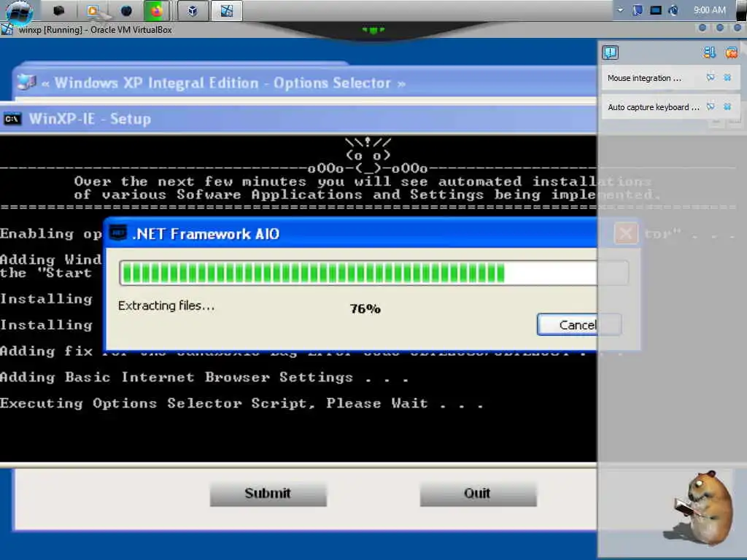The image size is (747, 560).
Task: Dismiss the Mouse integration notification
Action: [727, 77]
